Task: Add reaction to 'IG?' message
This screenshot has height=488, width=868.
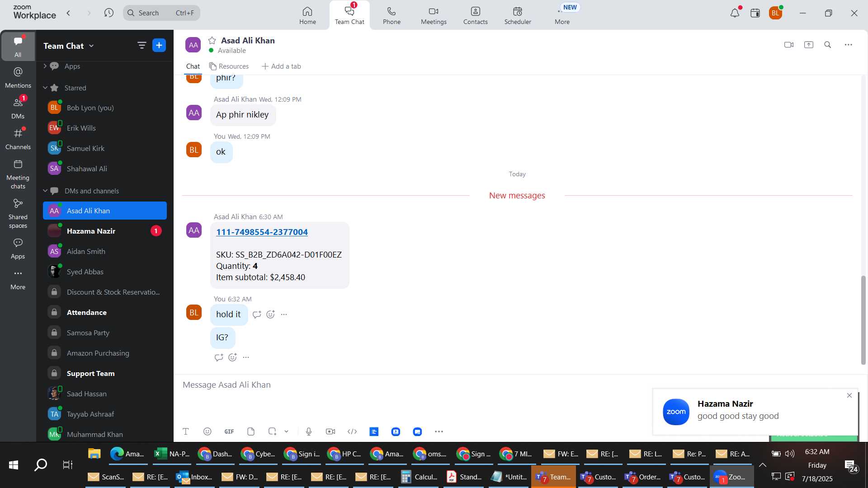Action: [x=232, y=357]
